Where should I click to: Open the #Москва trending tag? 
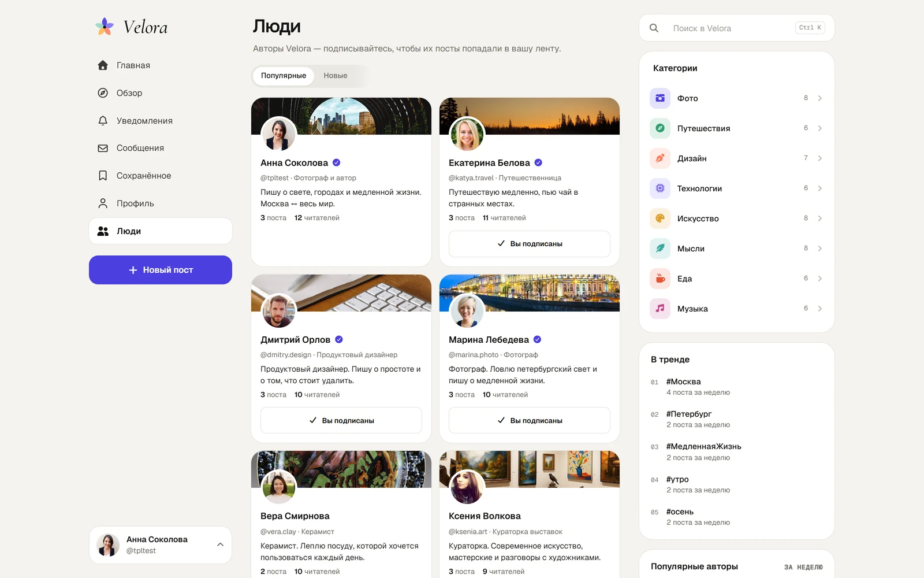[684, 381]
